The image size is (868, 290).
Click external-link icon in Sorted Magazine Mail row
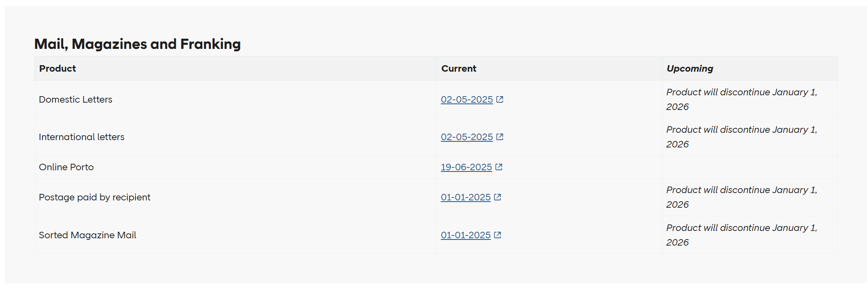coord(498,235)
